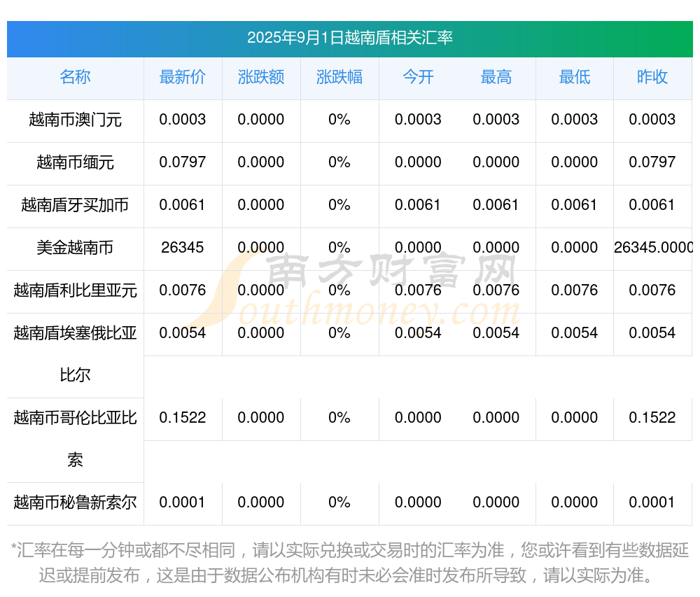Select 昨收 0.0076 in the 越南盾利比里亚元 row
Image resolution: width=700 pixels, height=597 pixels.
[652, 290]
